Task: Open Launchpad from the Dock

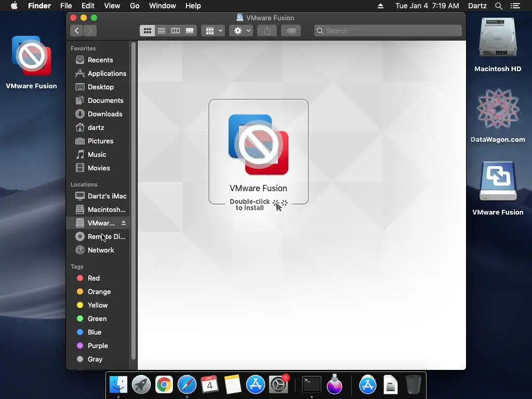Action: coord(141,385)
